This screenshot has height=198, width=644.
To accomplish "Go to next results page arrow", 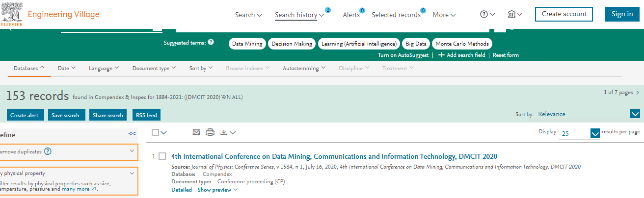I will 637,92.
